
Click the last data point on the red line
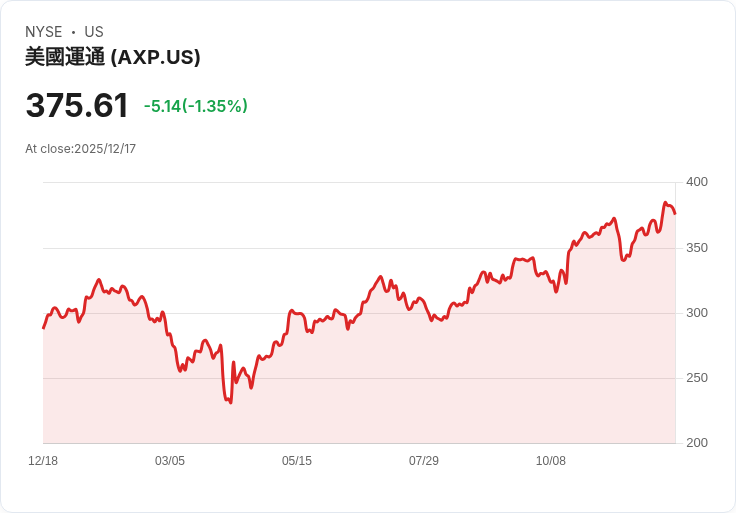tap(675, 214)
